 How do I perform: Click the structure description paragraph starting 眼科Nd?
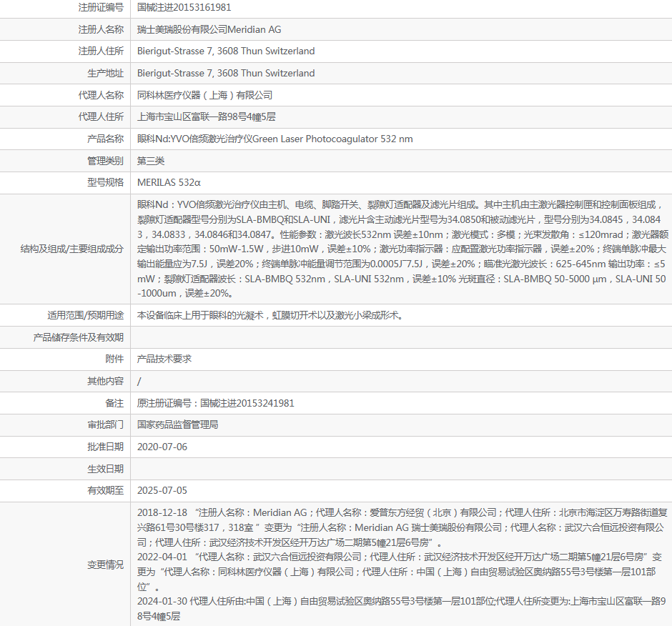tap(402, 249)
